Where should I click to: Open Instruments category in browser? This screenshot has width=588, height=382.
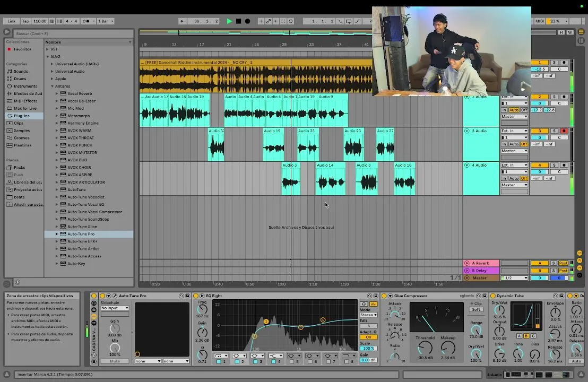pyautogui.click(x=25, y=86)
